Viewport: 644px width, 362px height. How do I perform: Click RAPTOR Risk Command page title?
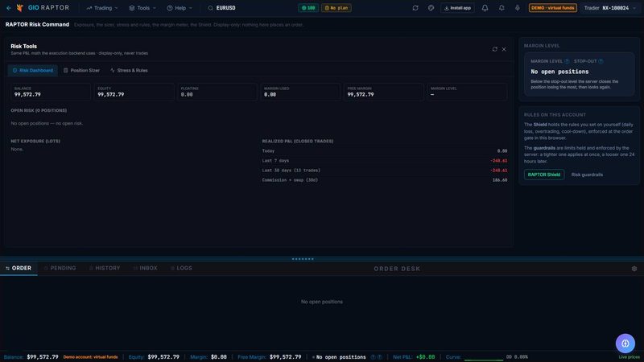click(x=37, y=25)
